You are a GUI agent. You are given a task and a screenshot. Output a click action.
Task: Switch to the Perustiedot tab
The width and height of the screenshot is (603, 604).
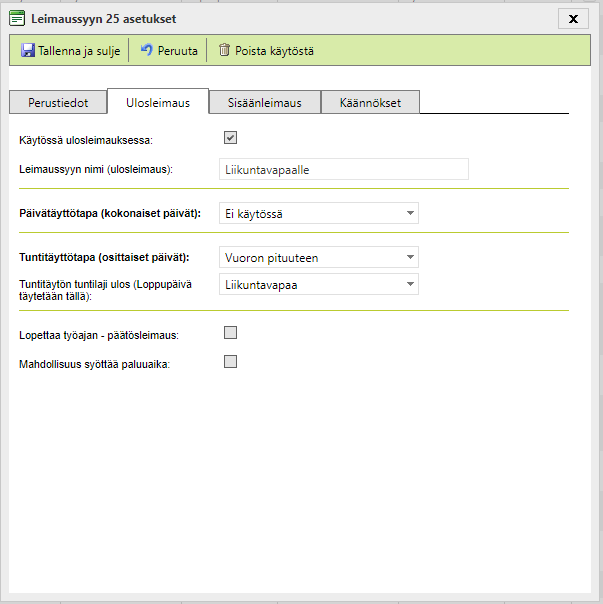pyautogui.click(x=57, y=102)
